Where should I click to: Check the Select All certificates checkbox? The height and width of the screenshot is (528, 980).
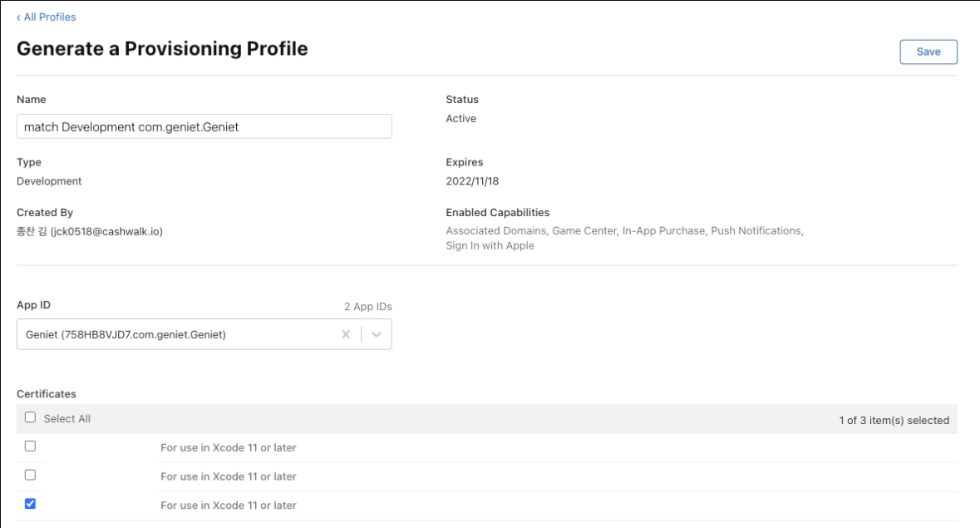tap(31, 418)
